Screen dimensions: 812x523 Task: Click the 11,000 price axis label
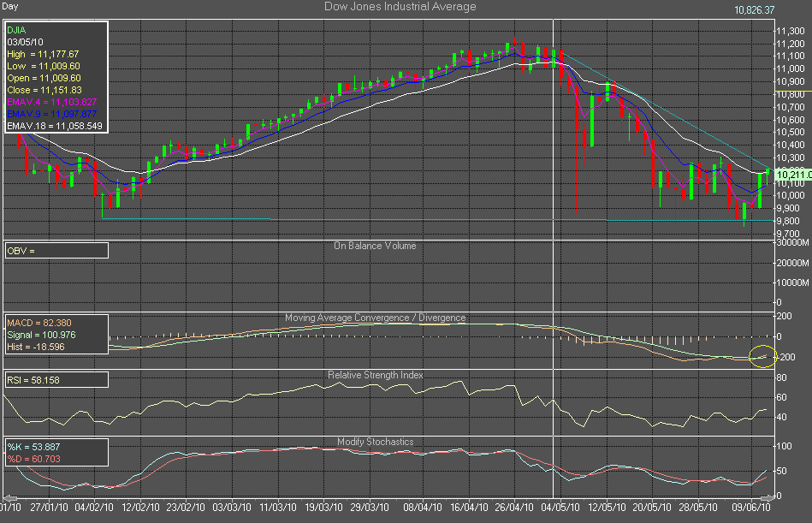[791, 68]
